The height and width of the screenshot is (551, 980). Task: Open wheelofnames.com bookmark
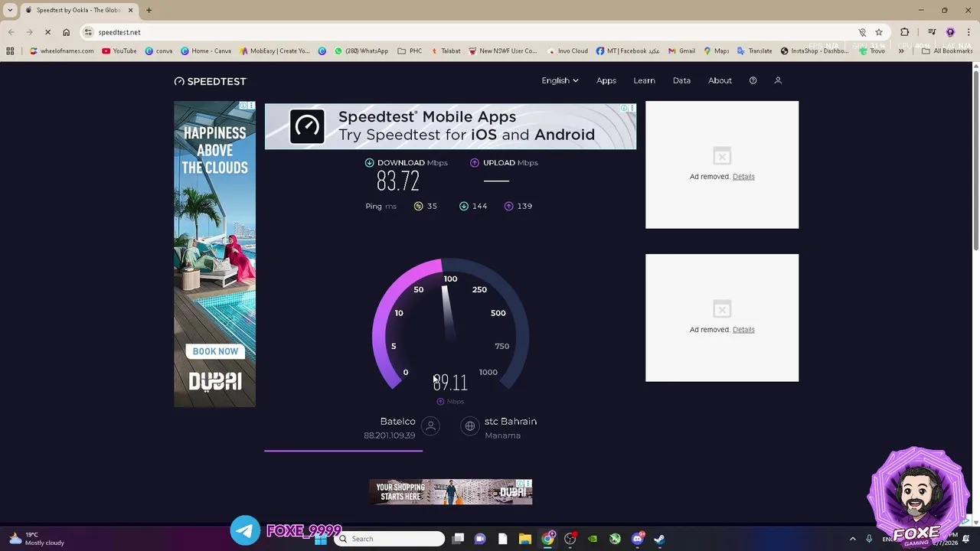point(61,51)
